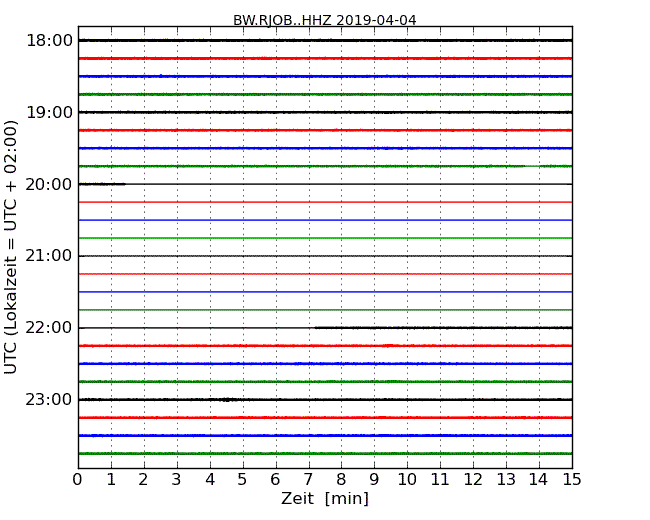Click the x-axis tick label 12
Image resolution: width=650 pixels, height=520 pixels.
pyautogui.click(x=473, y=479)
